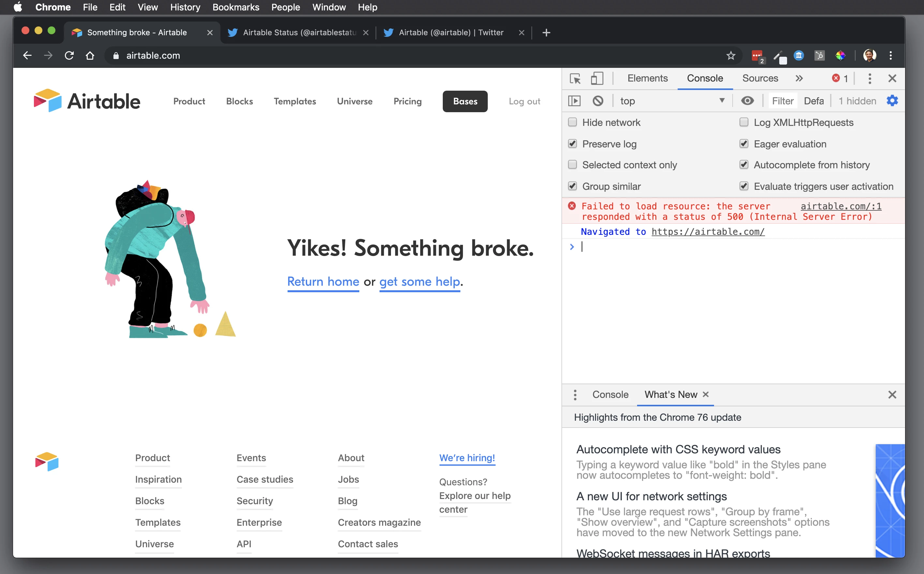
Task: Create a live expression with eye icon
Action: [747, 101]
